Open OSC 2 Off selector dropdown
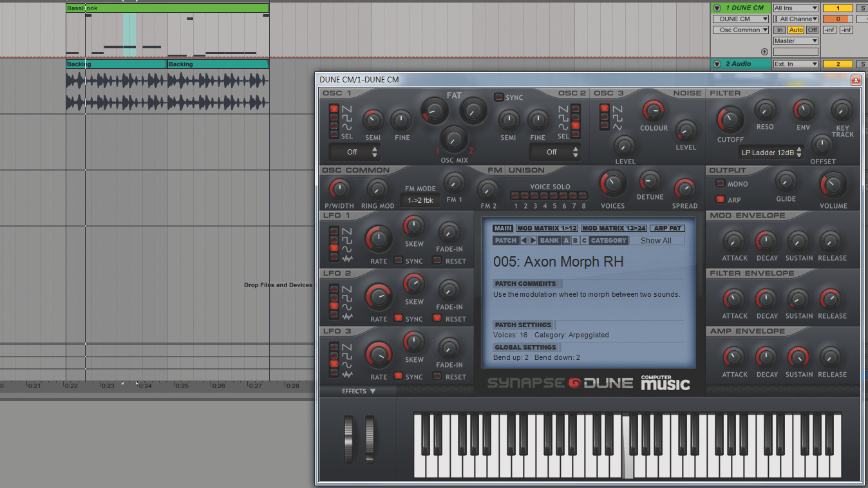 (554, 153)
